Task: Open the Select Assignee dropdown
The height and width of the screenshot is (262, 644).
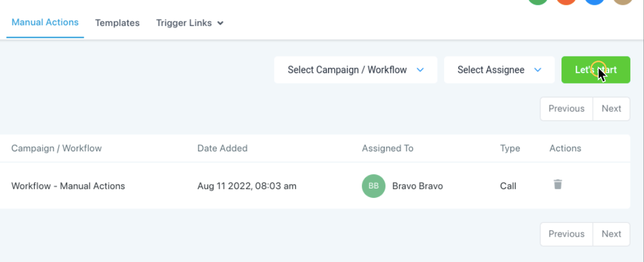Action: pyautogui.click(x=500, y=70)
